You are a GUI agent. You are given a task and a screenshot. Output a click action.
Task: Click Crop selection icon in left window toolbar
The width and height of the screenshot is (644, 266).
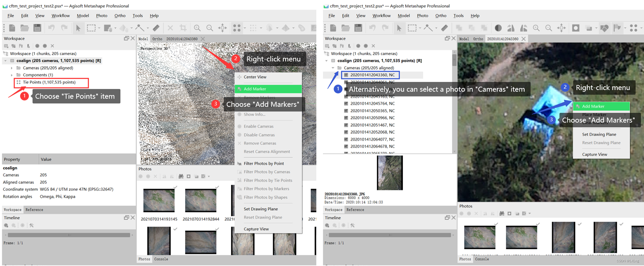click(183, 28)
